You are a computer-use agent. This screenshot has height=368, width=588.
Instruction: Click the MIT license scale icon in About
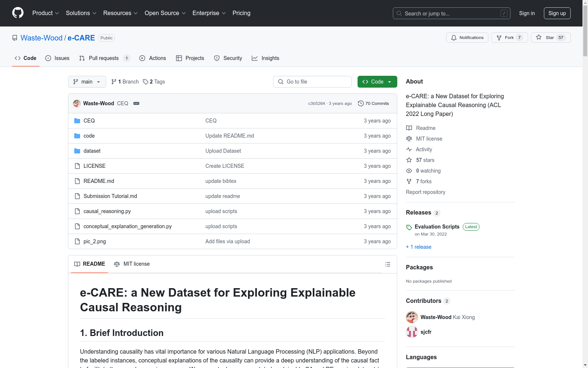click(409, 139)
